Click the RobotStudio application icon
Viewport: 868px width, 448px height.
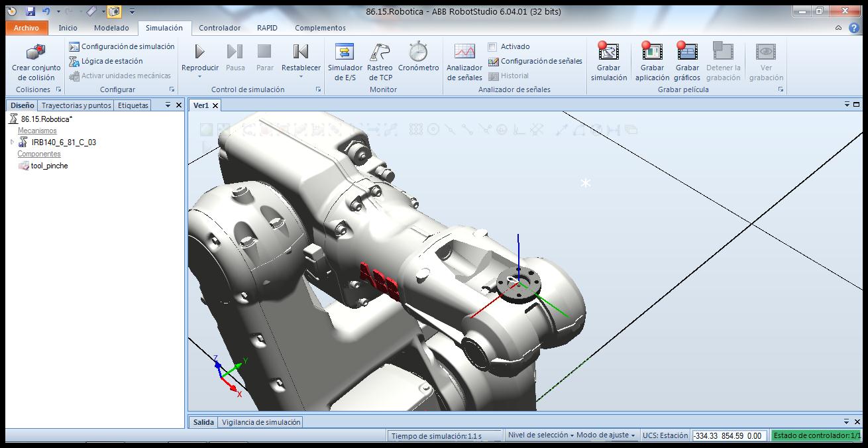[12, 11]
